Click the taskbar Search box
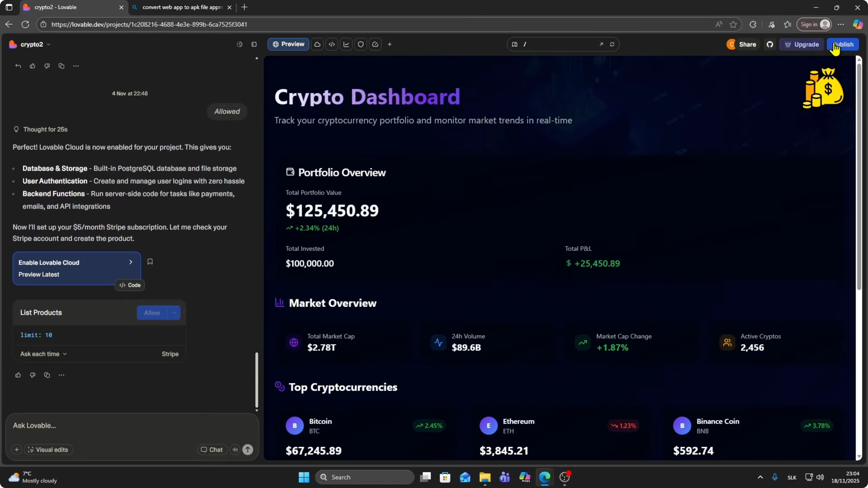Image resolution: width=868 pixels, height=488 pixels. [x=365, y=477]
